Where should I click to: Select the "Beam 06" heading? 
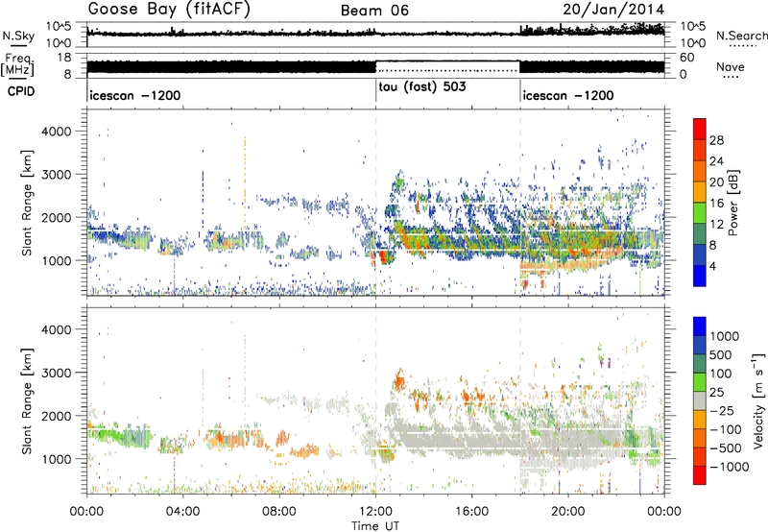[x=374, y=11]
